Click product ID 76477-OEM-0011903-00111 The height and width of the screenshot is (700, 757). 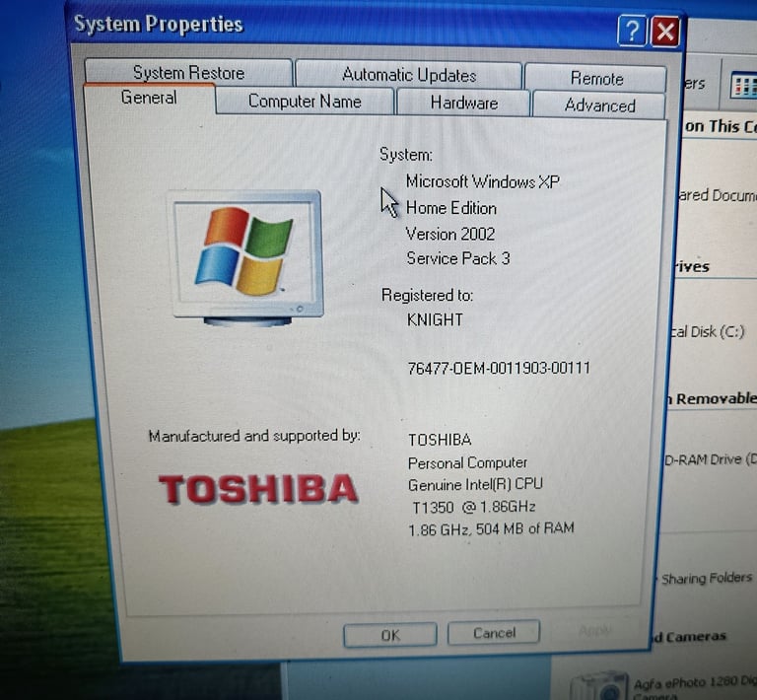point(499,369)
